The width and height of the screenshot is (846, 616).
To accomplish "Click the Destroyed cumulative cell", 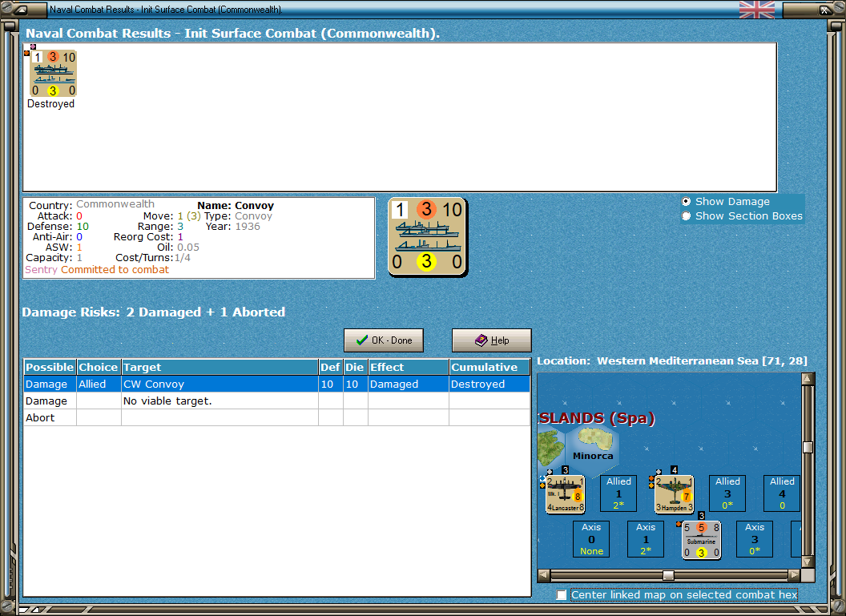I will [x=489, y=384].
